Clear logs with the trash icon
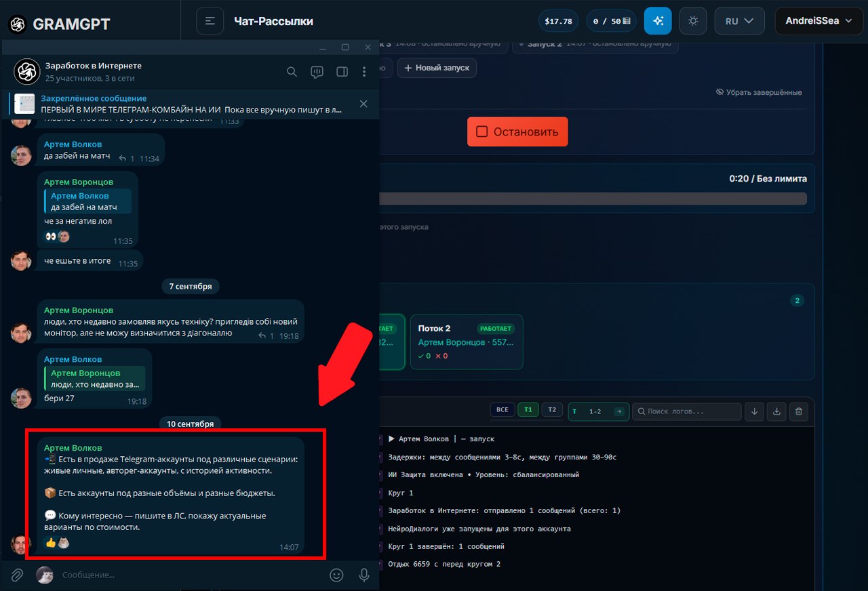868x591 pixels. [x=799, y=411]
